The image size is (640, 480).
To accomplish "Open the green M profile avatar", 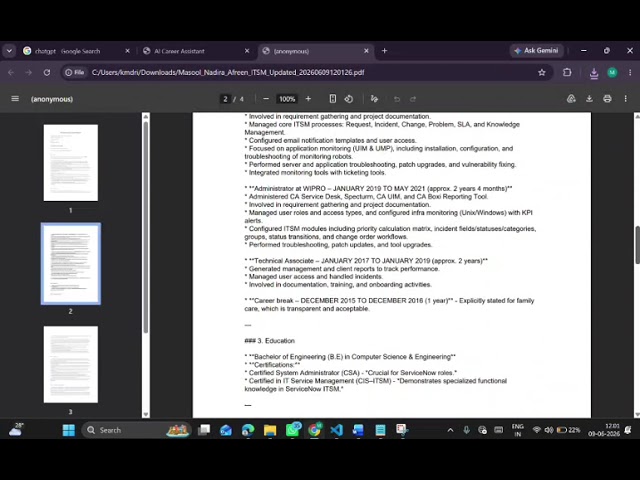I will [612, 73].
